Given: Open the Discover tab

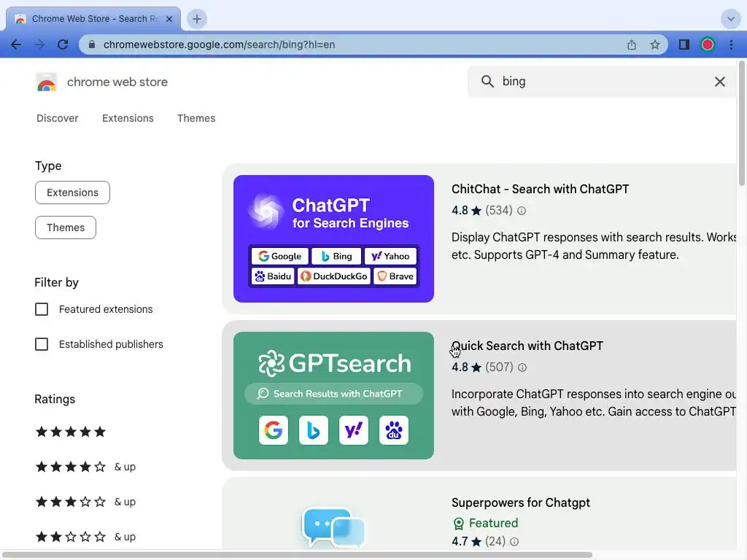Looking at the screenshot, I should coord(57,118).
